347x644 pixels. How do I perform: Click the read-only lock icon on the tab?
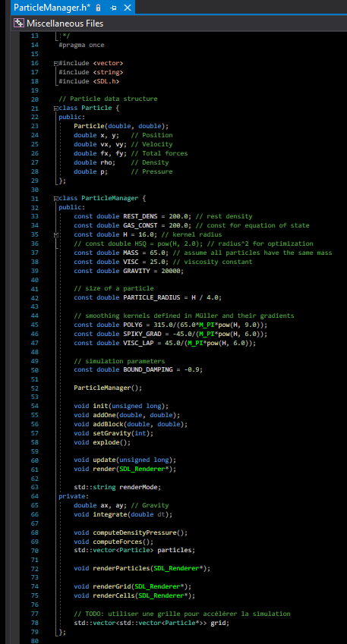pos(98,8)
